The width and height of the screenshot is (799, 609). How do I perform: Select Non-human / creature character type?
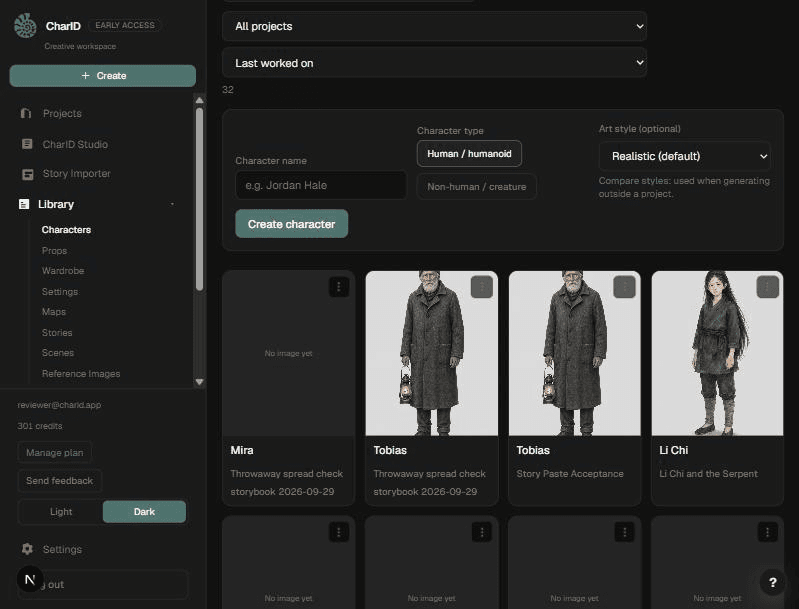point(476,187)
